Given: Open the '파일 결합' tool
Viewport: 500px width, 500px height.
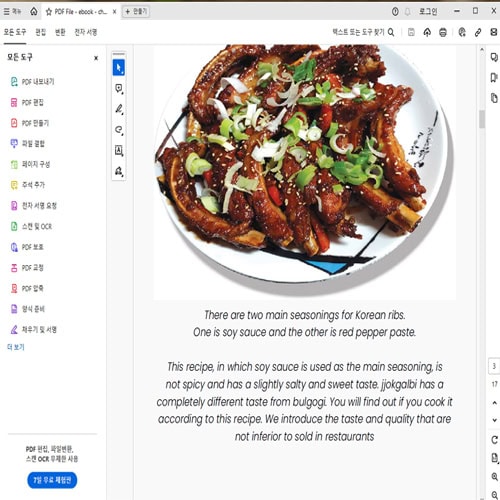Looking at the screenshot, I should (28, 144).
